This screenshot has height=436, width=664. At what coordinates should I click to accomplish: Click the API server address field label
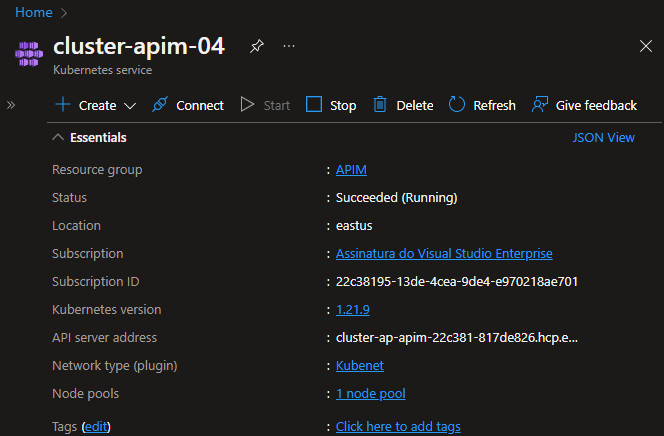[x=105, y=337]
